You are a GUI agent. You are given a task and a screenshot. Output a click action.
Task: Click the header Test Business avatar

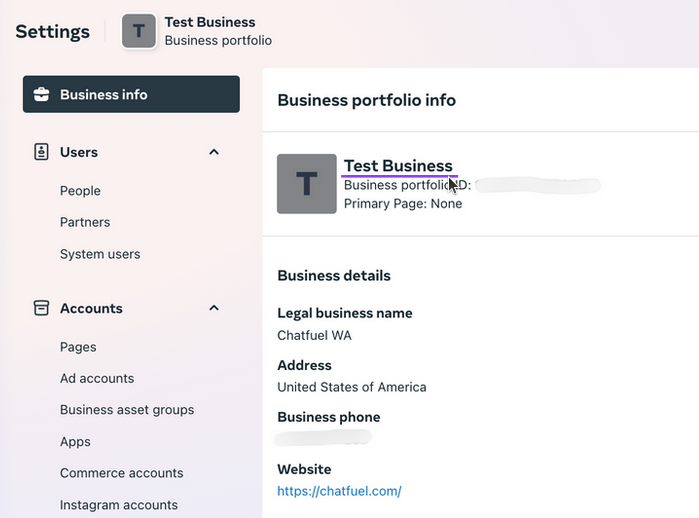coord(139,31)
